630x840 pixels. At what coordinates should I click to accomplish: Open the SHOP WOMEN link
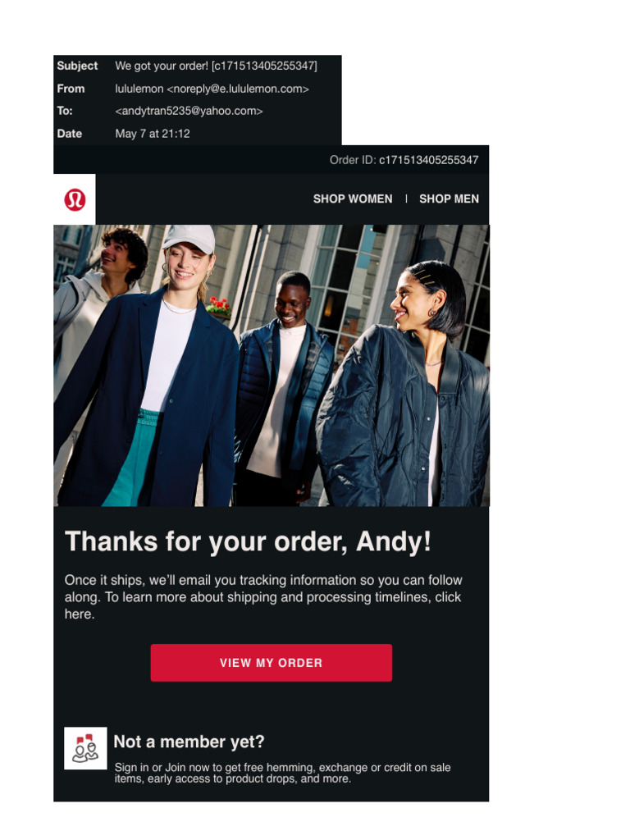point(353,199)
